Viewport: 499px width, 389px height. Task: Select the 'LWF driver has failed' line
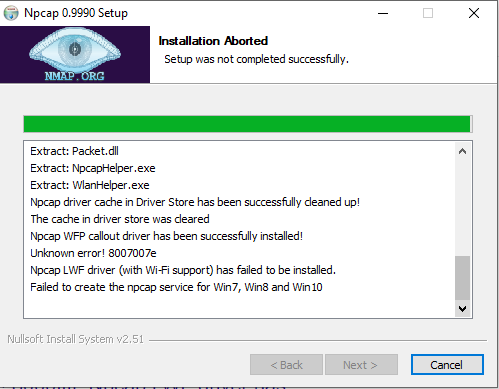(x=183, y=270)
